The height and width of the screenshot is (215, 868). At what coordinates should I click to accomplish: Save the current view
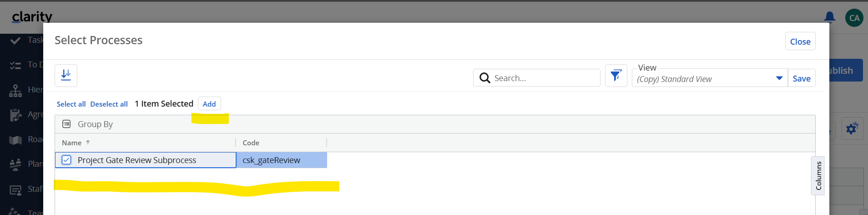pyautogui.click(x=802, y=78)
